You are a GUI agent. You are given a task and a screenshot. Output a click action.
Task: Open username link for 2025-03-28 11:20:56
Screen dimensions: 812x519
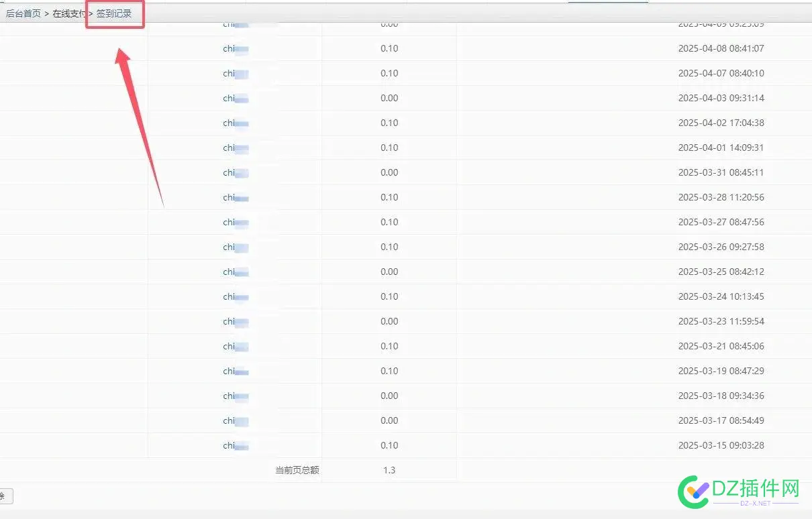[x=235, y=197]
